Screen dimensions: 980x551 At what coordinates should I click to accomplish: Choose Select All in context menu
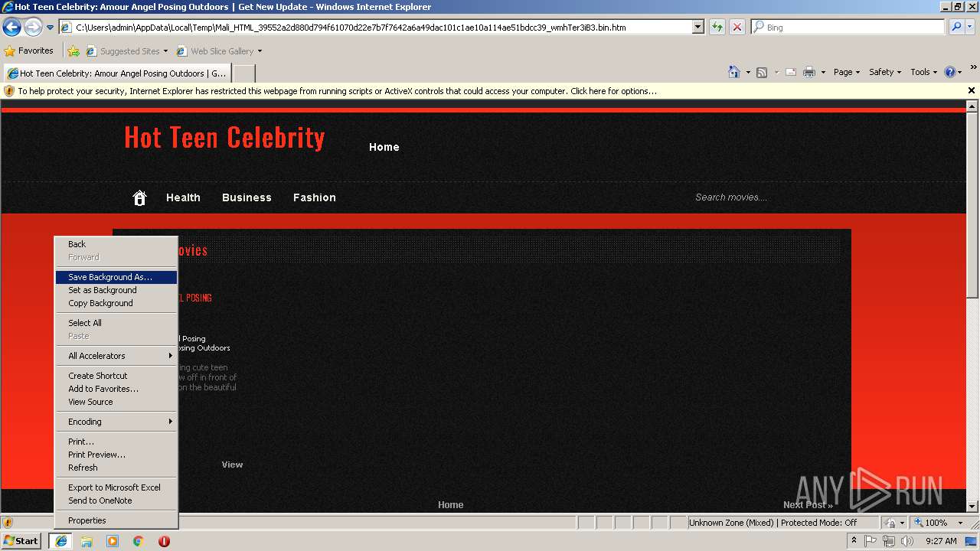tap(116, 323)
